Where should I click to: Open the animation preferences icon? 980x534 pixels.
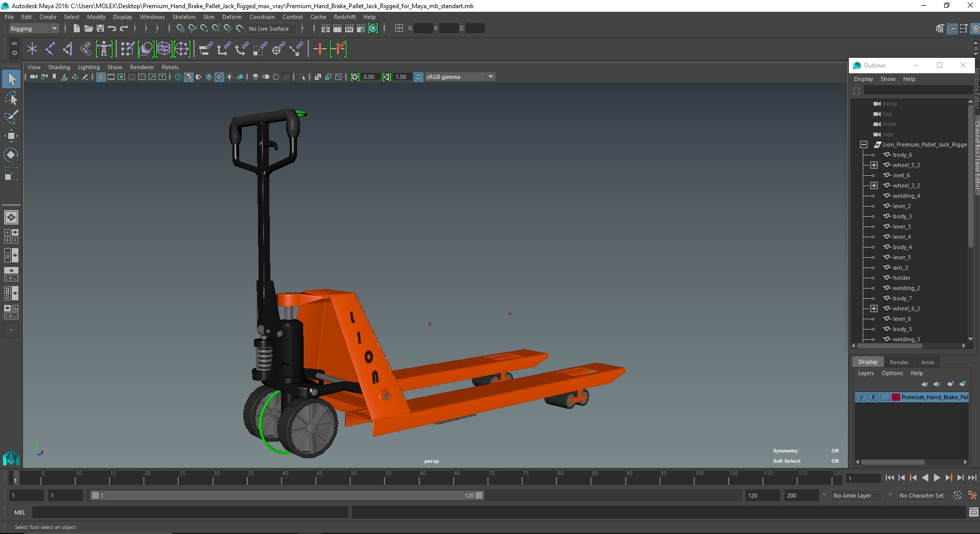(x=972, y=496)
